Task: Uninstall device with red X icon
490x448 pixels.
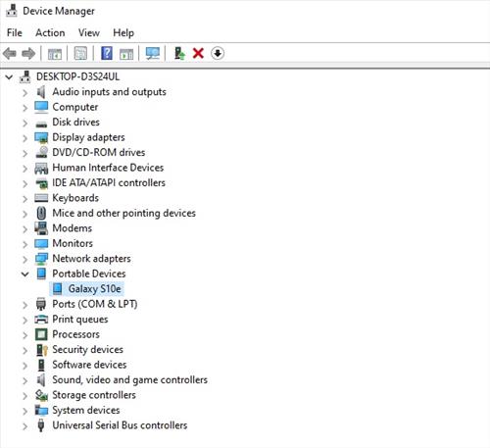Action: click(x=198, y=53)
